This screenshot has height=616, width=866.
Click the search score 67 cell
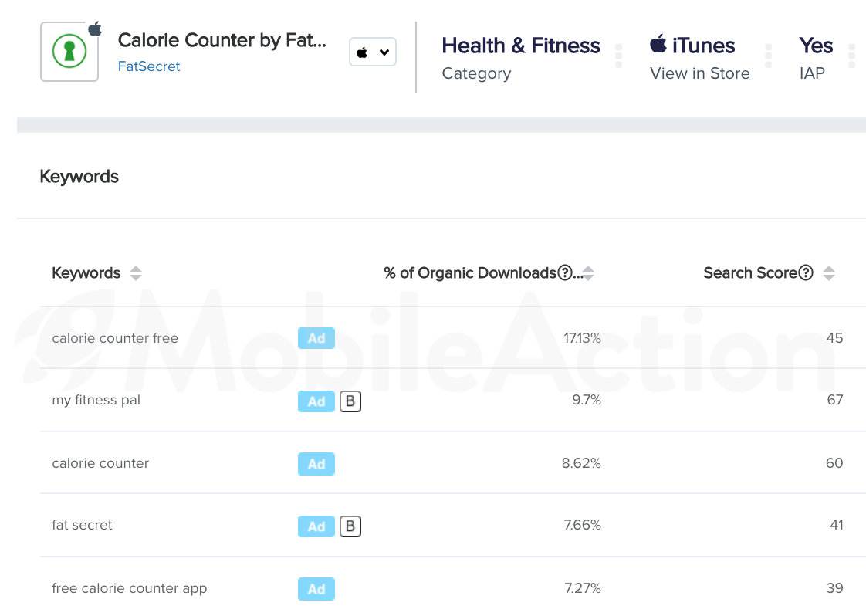pos(835,400)
